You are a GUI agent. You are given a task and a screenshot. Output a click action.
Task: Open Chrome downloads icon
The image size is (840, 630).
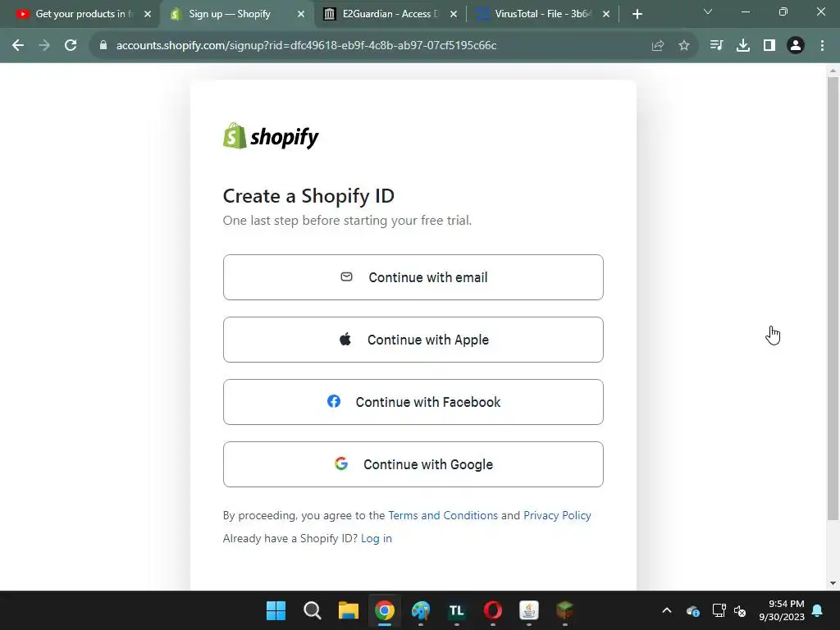click(x=743, y=46)
